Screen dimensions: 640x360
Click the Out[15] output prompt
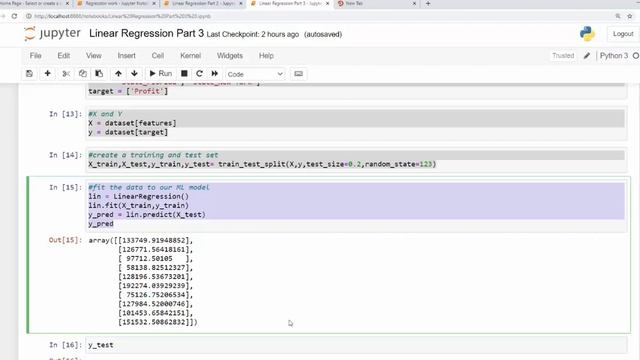pyautogui.click(x=65, y=240)
